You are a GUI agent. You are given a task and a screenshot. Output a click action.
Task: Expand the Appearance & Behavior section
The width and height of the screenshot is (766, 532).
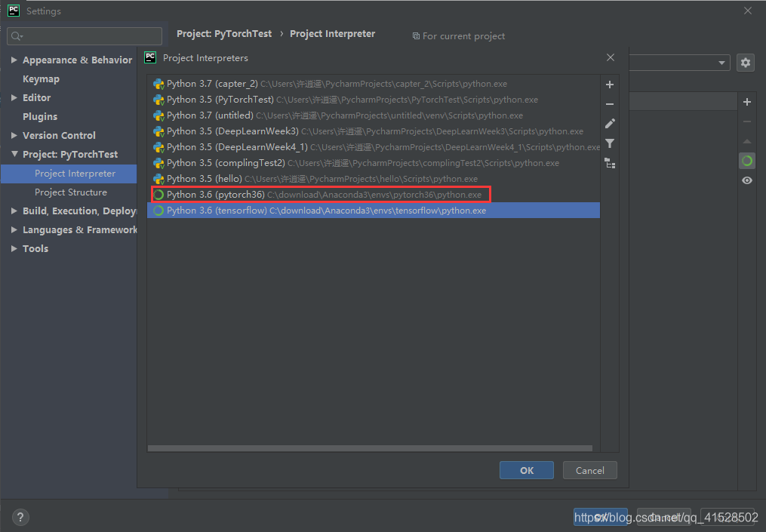[14, 60]
